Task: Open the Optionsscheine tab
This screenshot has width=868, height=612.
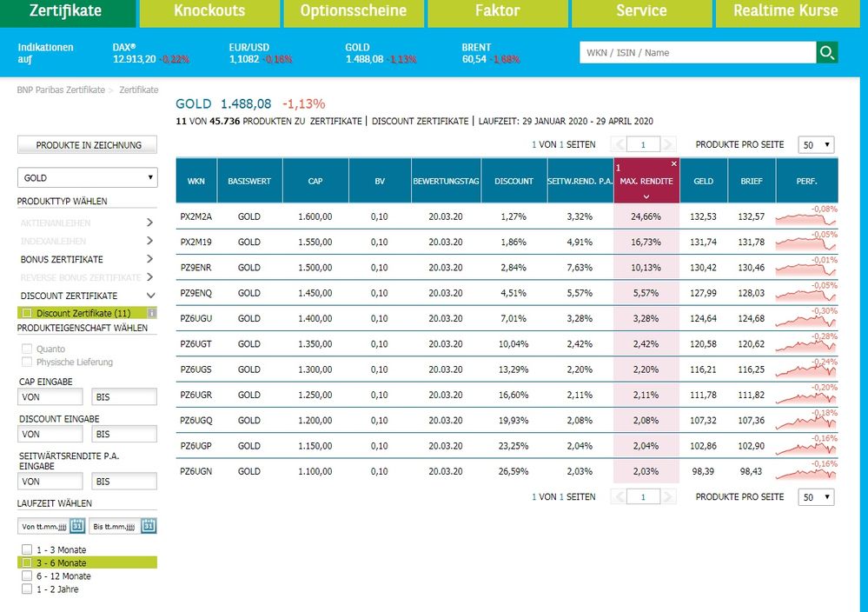Action: pyautogui.click(x=353, y=11)
